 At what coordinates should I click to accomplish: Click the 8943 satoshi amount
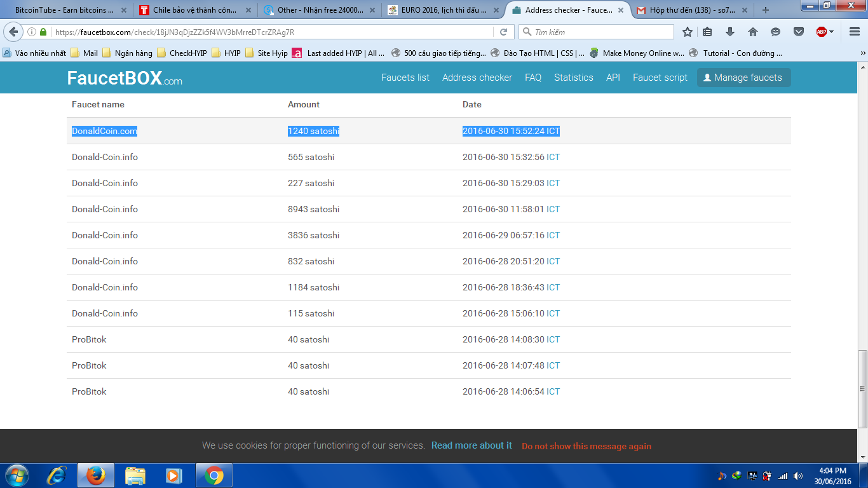(313, 209)
